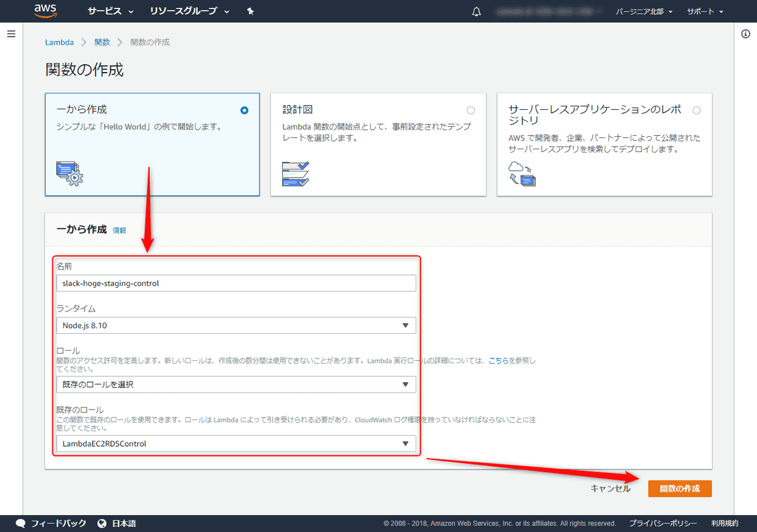Select the サーバーレスアプリケーションのレポジトリ card
The height and width of the screenshot is (532, 757).
pyautogui.click(x=604, y=144)
